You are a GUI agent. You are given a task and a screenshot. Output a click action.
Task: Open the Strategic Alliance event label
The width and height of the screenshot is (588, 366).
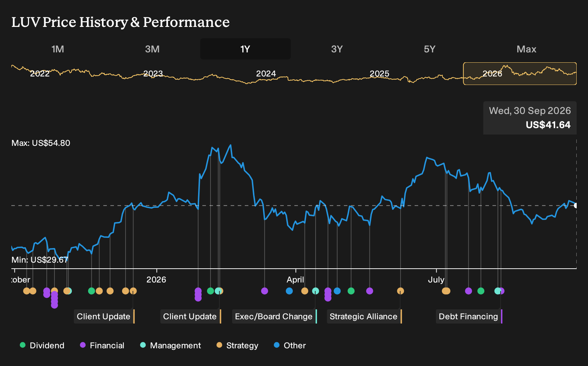[x=364, y=316]
